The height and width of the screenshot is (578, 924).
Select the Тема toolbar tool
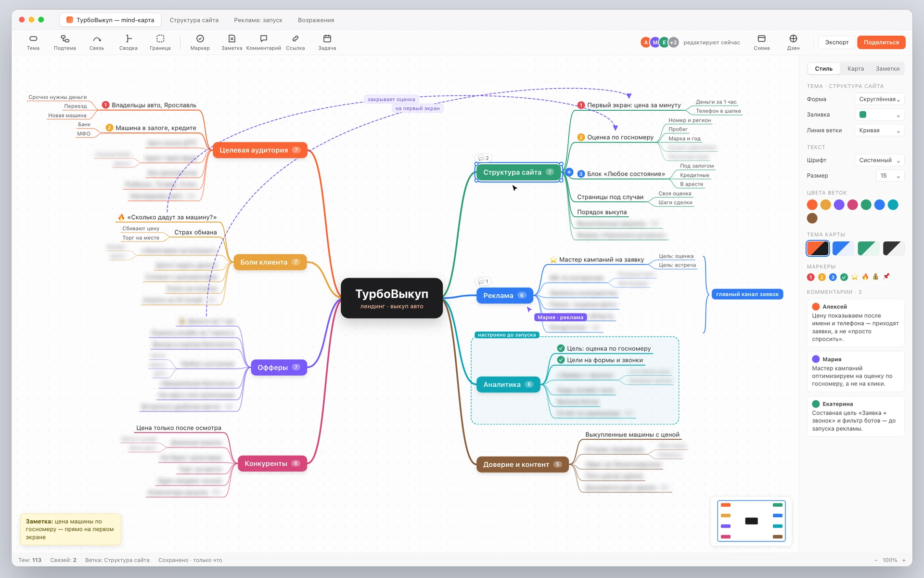tap(33, 42)
